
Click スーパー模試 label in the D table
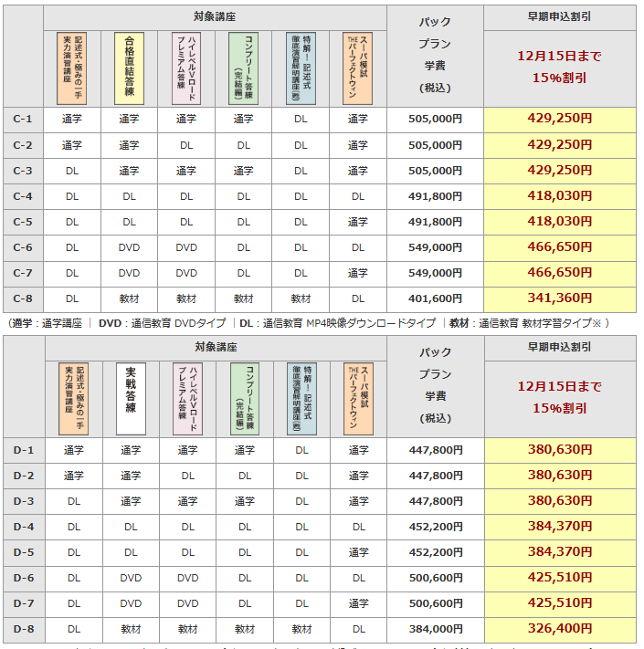tap(359, 399)
